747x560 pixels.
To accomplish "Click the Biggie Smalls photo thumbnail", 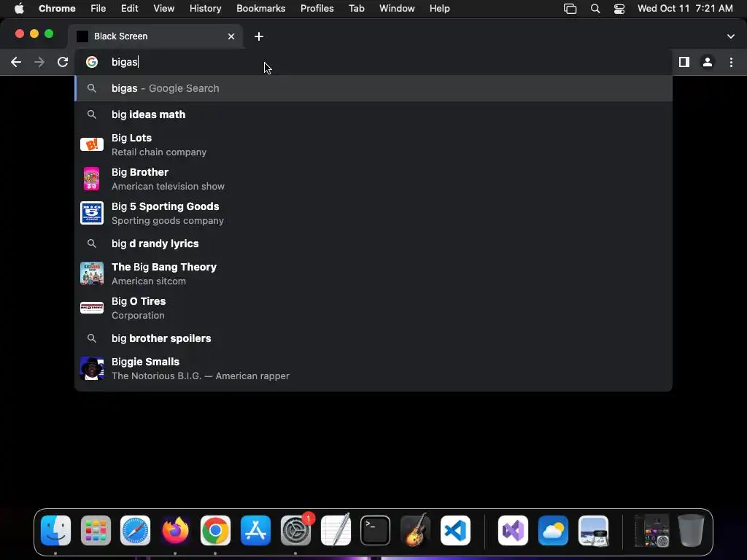I will pyautogui.click(x=91, y=368).
